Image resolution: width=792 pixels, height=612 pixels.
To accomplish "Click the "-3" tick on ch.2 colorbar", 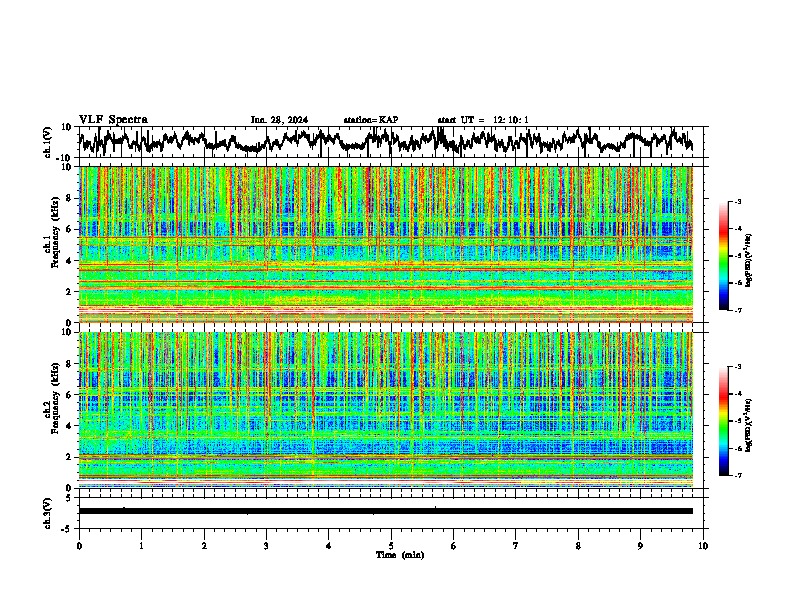I will pos(738,367).
